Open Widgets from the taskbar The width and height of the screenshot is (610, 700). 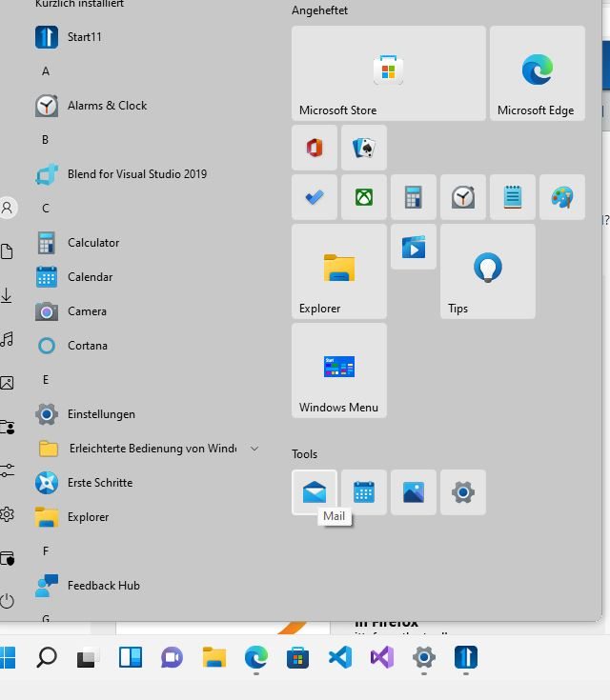pos(131,657)
